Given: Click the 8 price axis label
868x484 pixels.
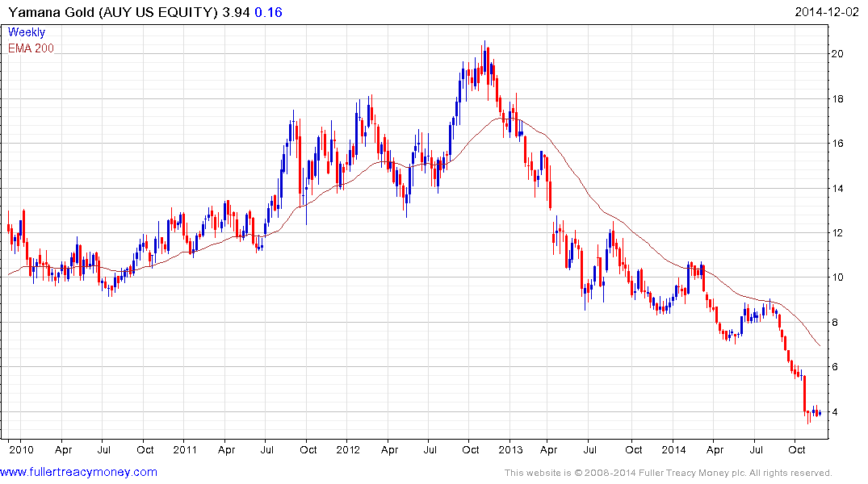Looking at the screenshot, I should point(834,323).
